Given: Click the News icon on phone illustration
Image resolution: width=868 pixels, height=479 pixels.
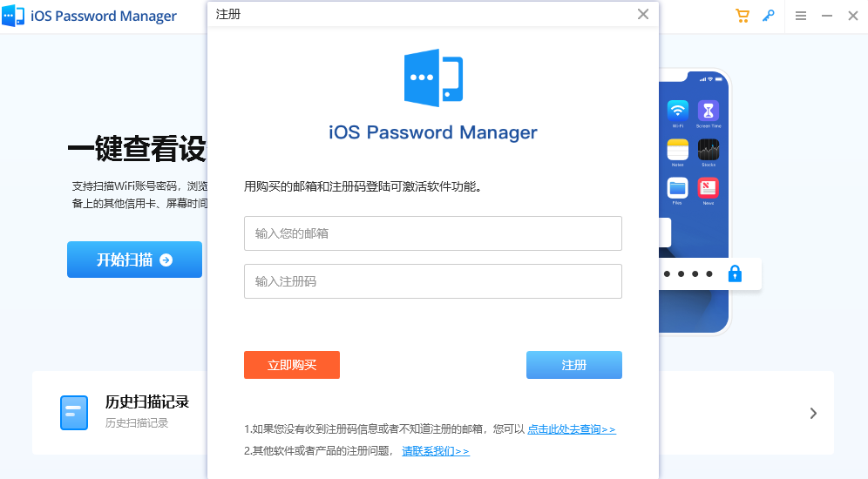Looking at the screenshot, I should coord(708,188).
